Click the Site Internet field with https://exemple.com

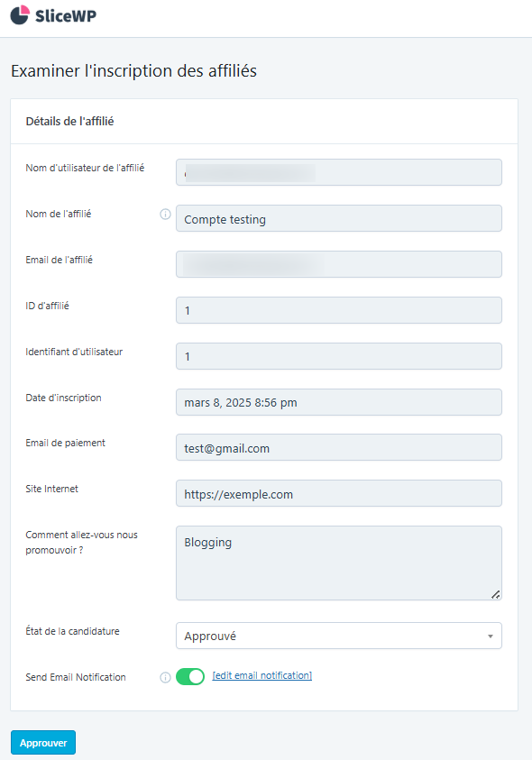point(338,493)
